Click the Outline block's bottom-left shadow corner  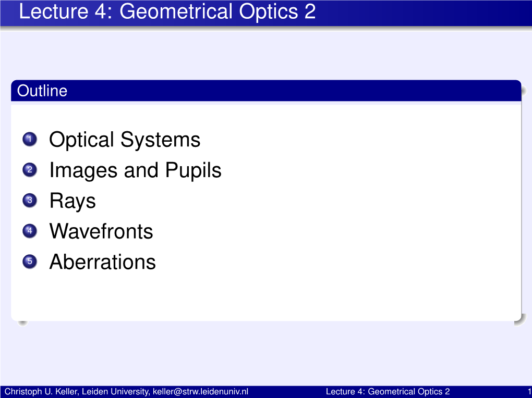coord(21,322)
